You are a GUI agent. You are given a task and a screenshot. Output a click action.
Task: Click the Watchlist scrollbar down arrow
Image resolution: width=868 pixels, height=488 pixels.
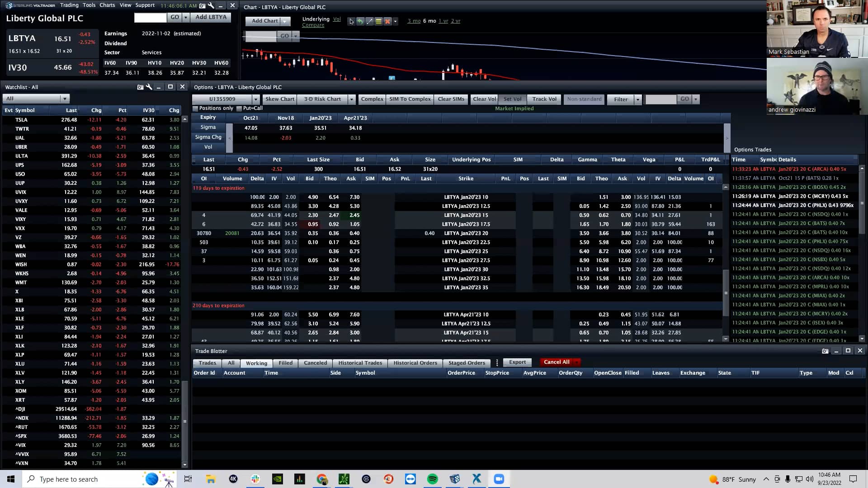point(184,464)
